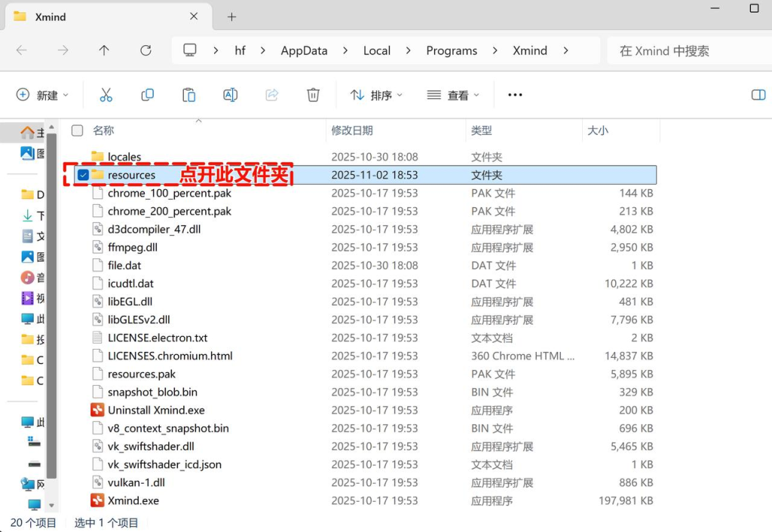Click the Uninstall Xmind.exe icon

pyautogui.click(x=97, y=410)
